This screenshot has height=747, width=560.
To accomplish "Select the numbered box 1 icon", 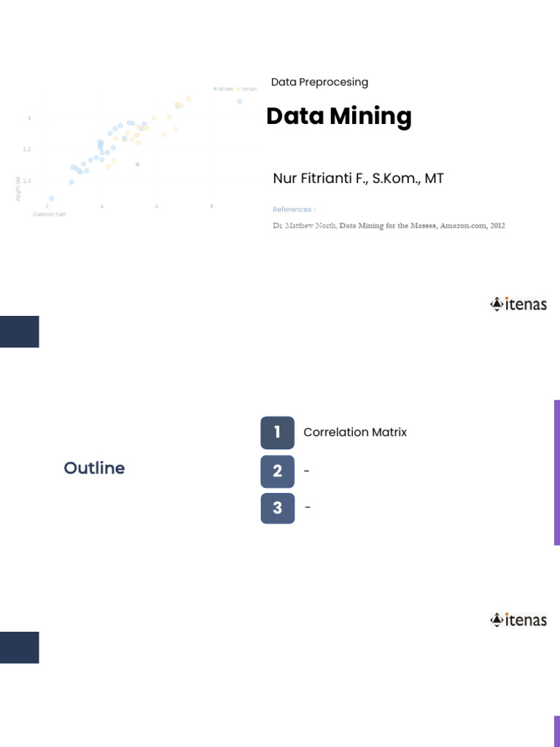I will (x=277, y=433).
